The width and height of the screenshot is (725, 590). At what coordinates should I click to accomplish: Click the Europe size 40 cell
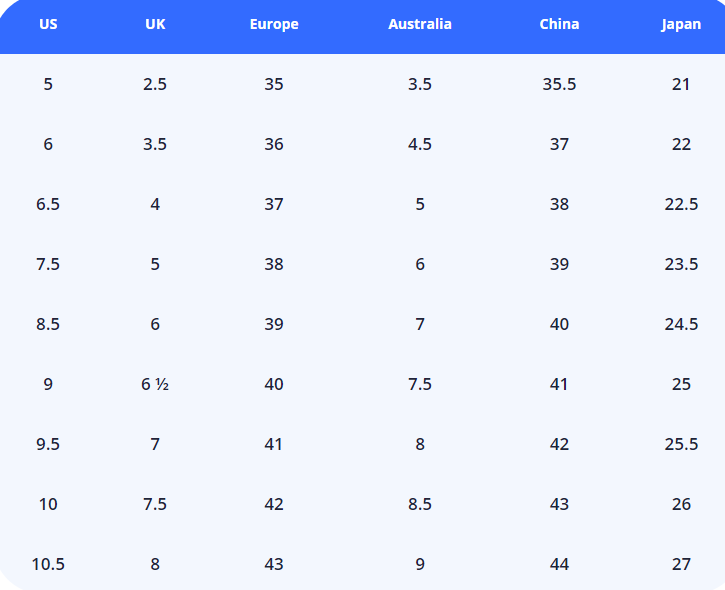[x=274, y=384]
